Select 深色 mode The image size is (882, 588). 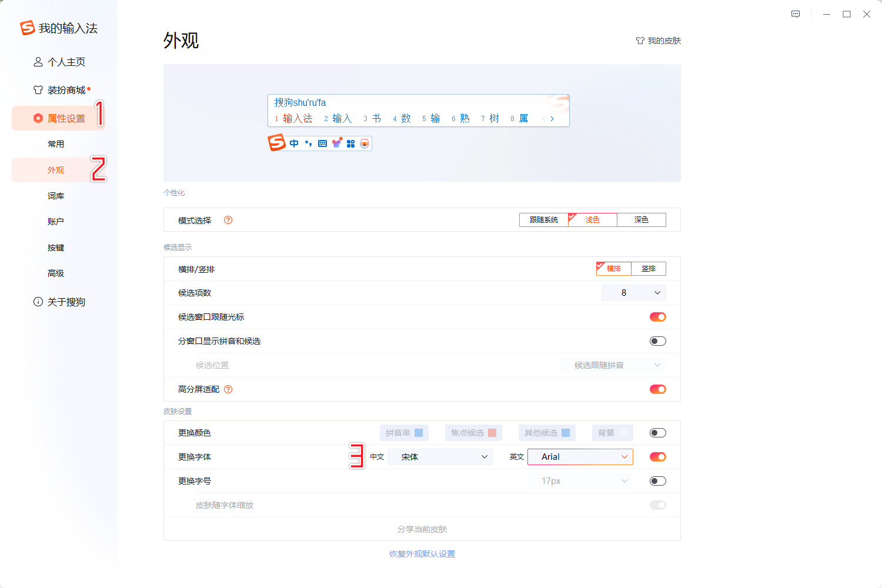(642, 220)
